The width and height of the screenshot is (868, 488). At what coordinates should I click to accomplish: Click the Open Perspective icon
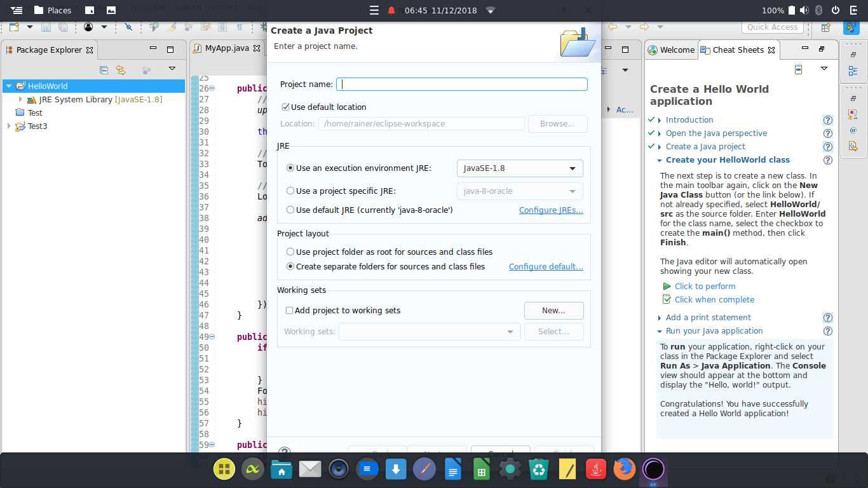point(825,27)
